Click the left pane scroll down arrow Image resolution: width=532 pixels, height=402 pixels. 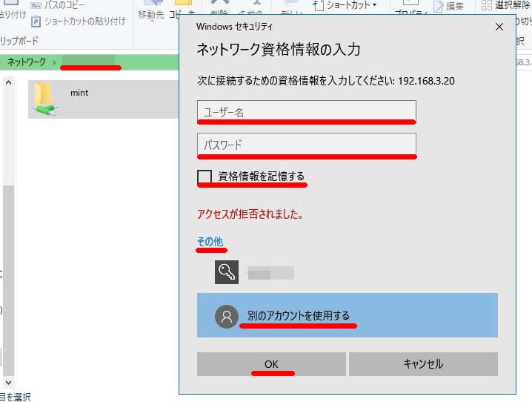point(9,381)
